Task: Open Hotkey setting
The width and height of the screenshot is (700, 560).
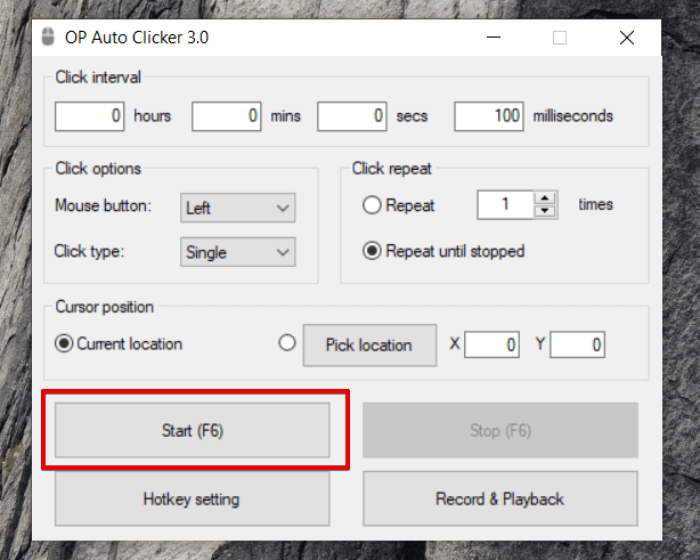Action: click(x=192, y=499)
